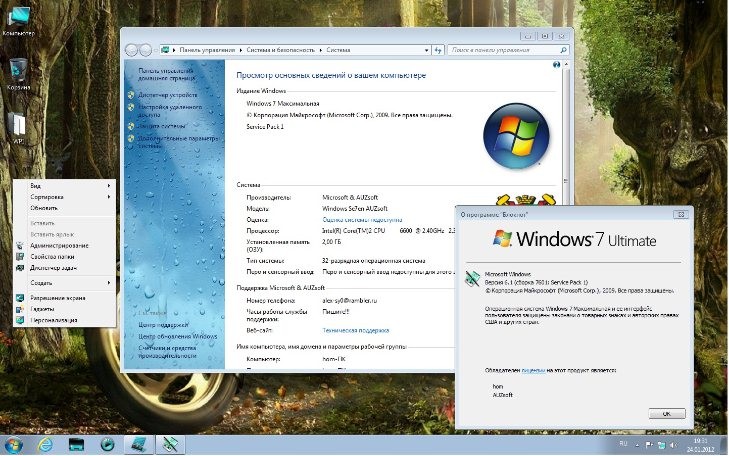Select the Корзина recycle bin icon

point(19,73)
